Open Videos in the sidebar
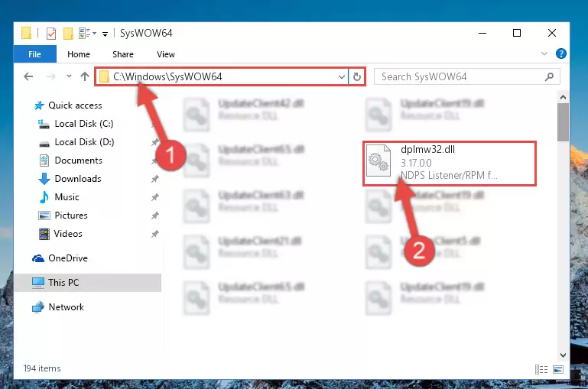588x389 pixels. tap(68, 234)
